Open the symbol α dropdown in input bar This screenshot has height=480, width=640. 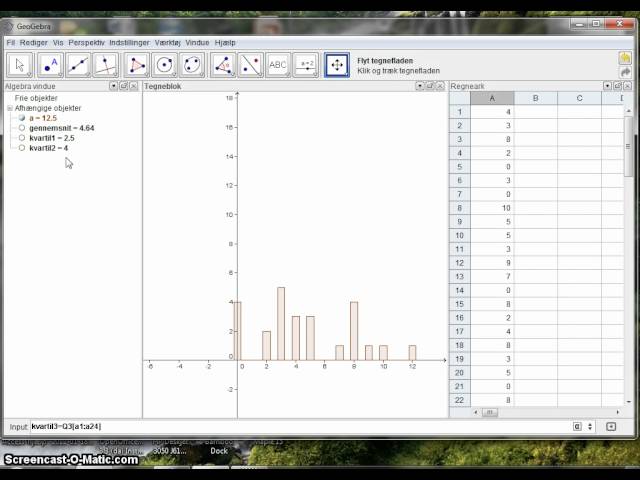577,427
